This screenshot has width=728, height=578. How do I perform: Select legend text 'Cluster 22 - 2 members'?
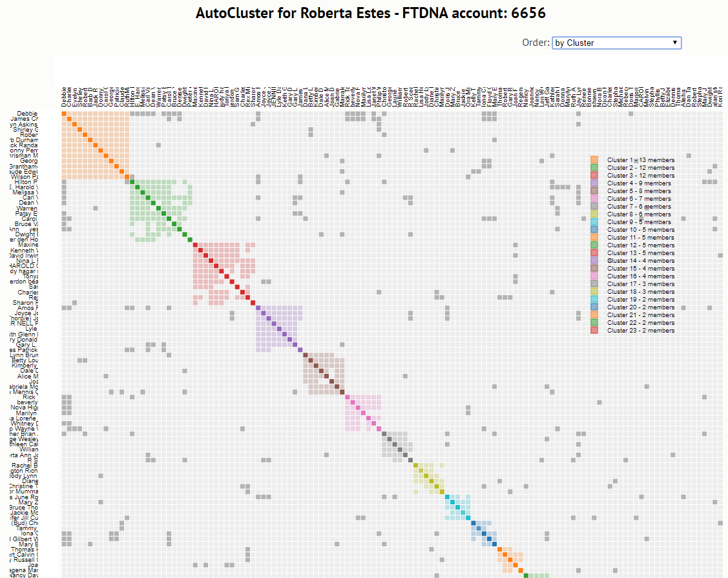click(641, 323)
